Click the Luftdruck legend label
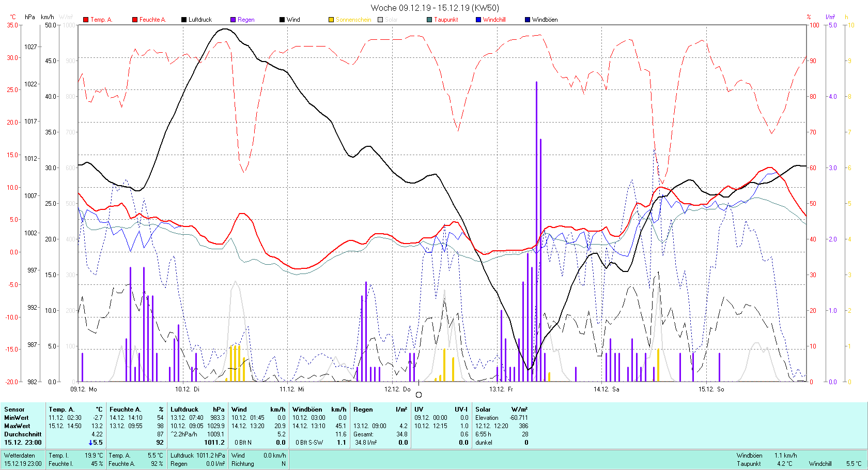868x470 pixels. (x=200, y=20)
